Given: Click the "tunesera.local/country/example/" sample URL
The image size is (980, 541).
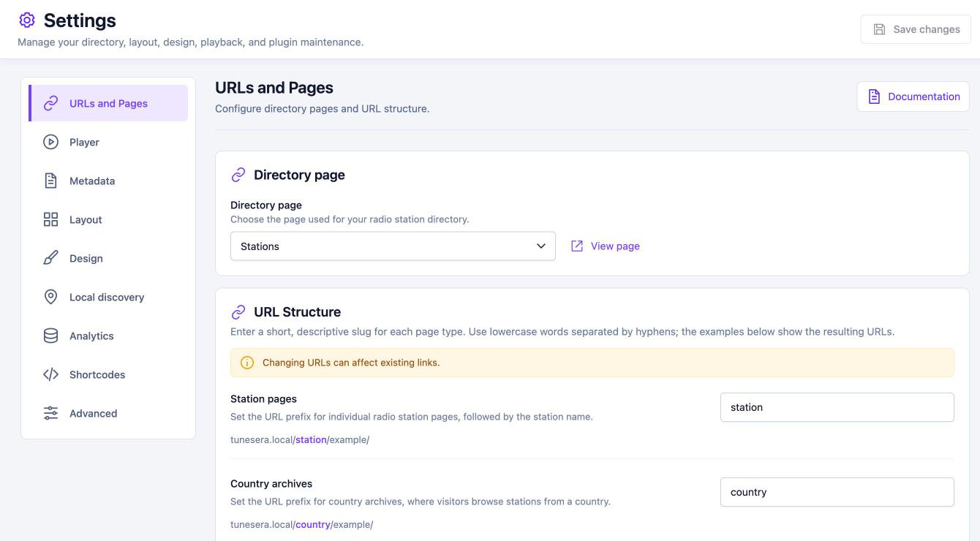Looking at the screenshot, I should [302, 525].
